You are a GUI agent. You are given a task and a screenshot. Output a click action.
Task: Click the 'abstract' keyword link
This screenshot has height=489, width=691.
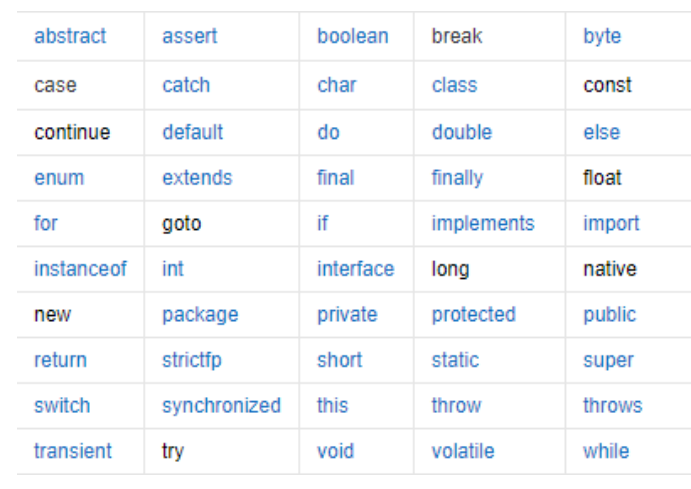(70, 36)
